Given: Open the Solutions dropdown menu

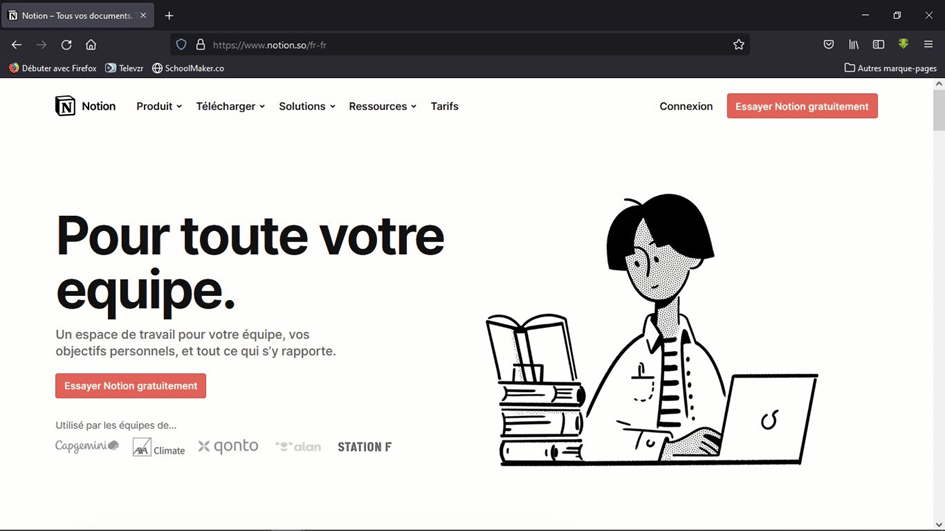Looking at the screenshot, I should [x=307, y=106].
